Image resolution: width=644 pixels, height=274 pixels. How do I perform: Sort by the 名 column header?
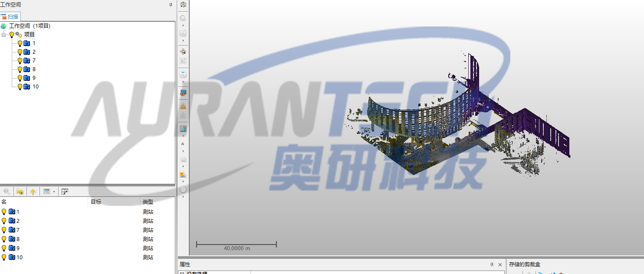[44, 202]
